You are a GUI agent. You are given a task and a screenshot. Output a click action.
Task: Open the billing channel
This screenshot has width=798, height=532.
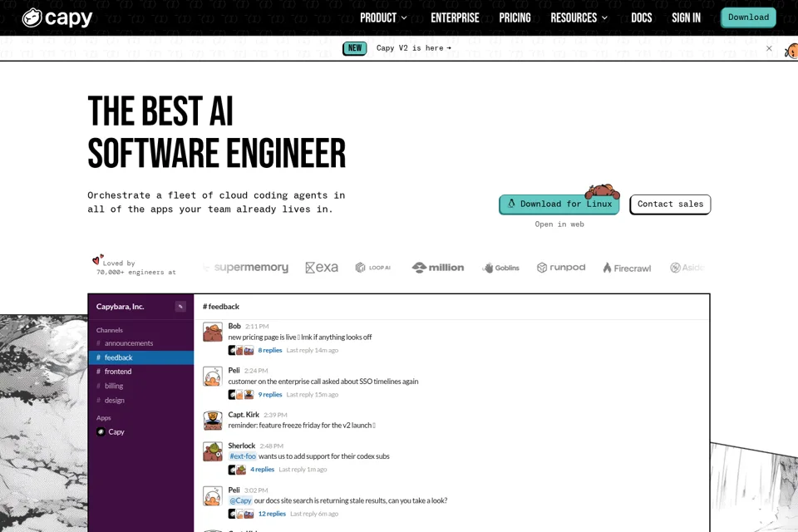click(x=141, y=386)
